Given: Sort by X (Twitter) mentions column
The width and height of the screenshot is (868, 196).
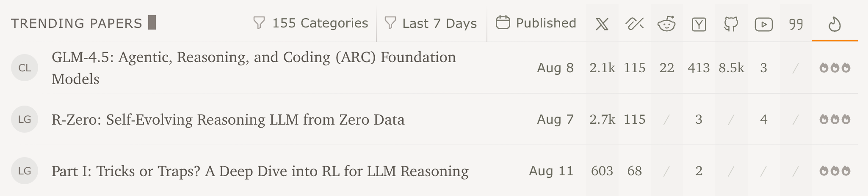Looking at the screenshot, I should (602, 24).
